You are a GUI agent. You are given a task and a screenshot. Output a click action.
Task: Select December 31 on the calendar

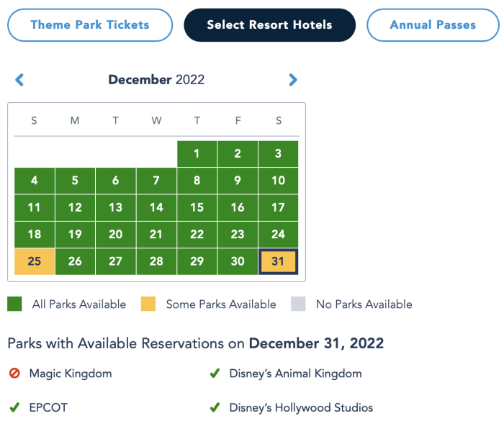[x=279, y=261]
